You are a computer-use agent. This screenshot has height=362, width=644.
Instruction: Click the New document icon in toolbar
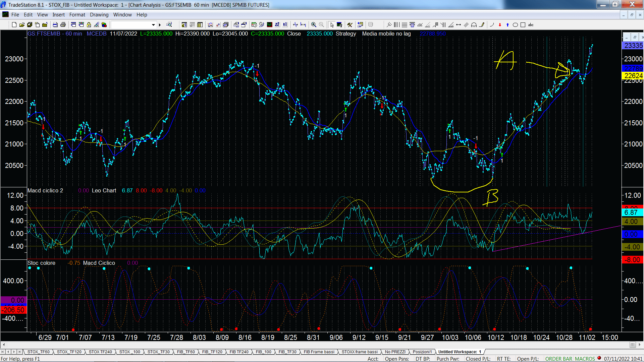coord(14,25)
